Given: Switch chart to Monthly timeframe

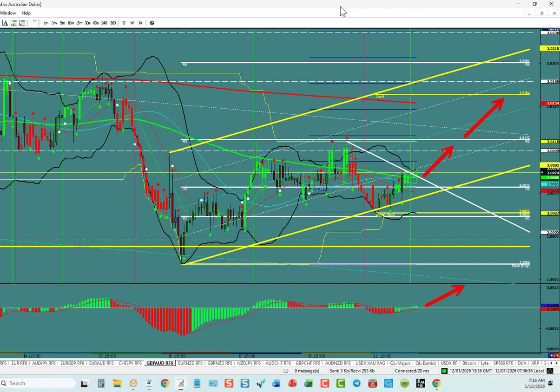Looking at the screenshot, I should pyautogui.click(x=140, y=22).
